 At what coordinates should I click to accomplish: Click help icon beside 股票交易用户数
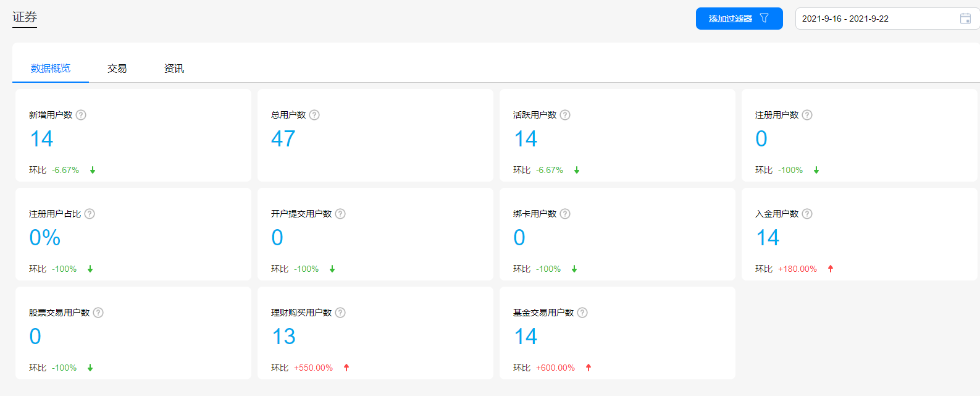[98, 313]
